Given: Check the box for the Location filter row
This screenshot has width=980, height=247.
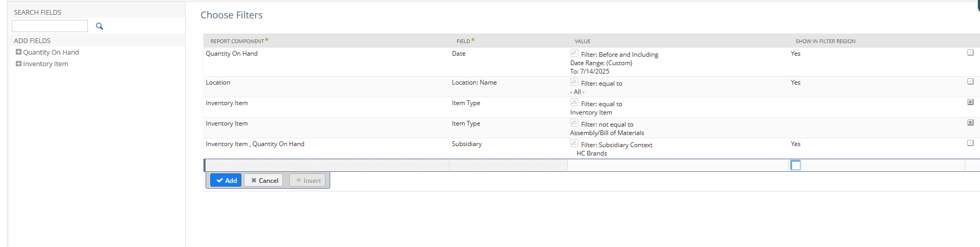Looking at the screenshot, I should 971,81.
